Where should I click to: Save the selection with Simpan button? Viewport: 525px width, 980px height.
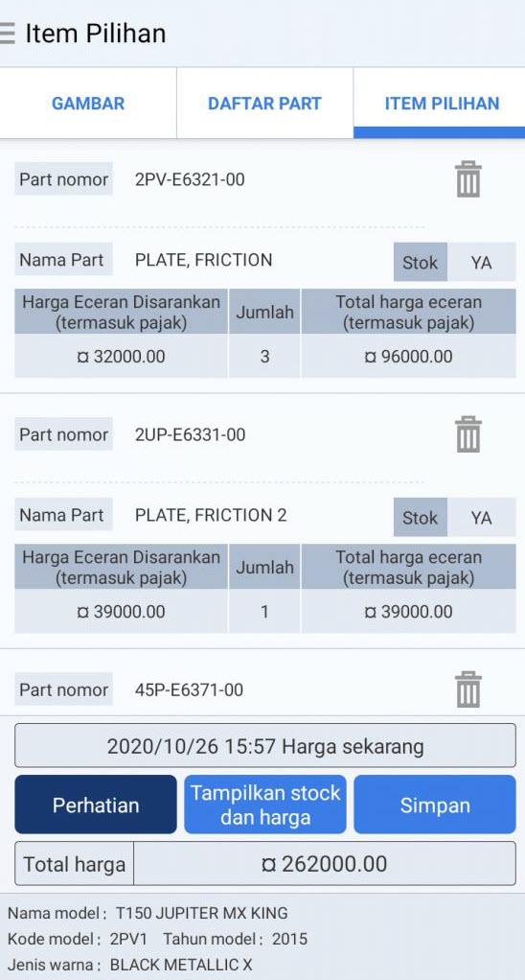pos(435,805)
